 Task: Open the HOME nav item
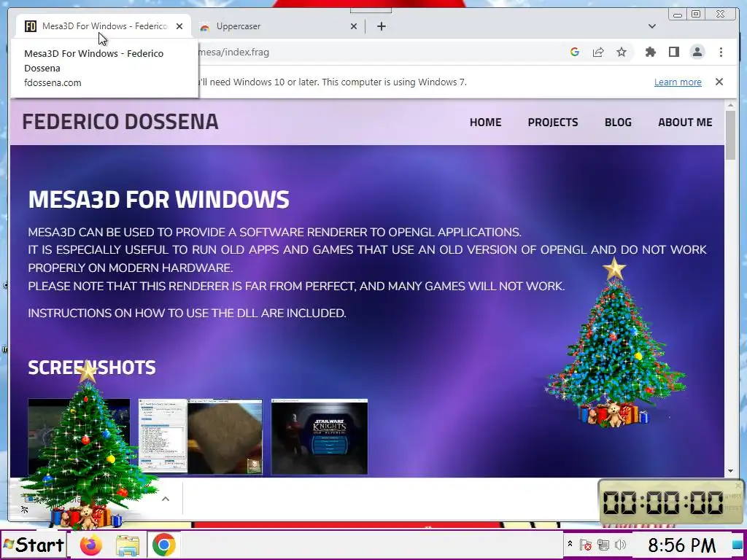click(x=485, y=122)
